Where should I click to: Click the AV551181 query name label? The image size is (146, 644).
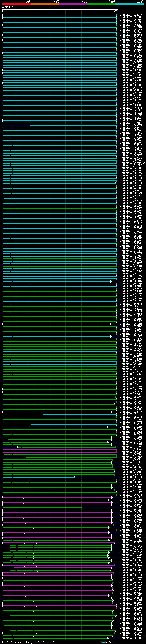click(8, 8)
